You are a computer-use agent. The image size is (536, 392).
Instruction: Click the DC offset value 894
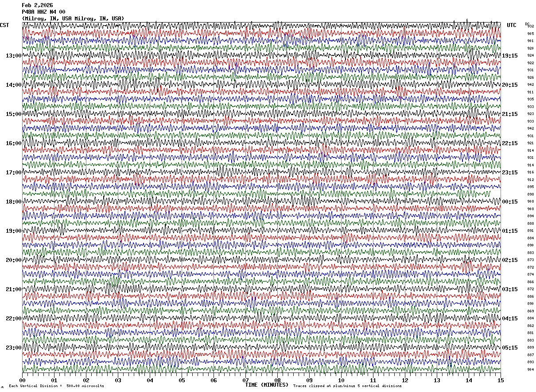530,216
